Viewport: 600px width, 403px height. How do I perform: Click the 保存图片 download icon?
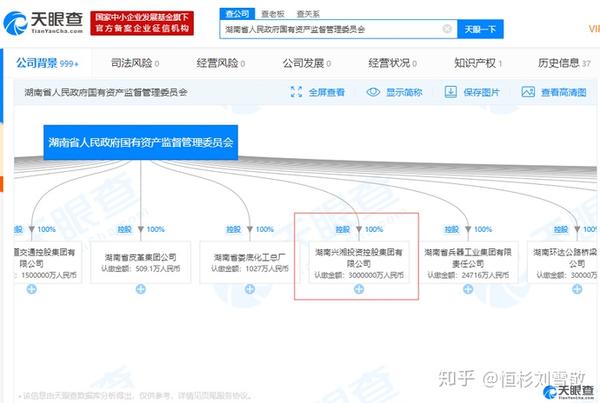tap(451, 92)
